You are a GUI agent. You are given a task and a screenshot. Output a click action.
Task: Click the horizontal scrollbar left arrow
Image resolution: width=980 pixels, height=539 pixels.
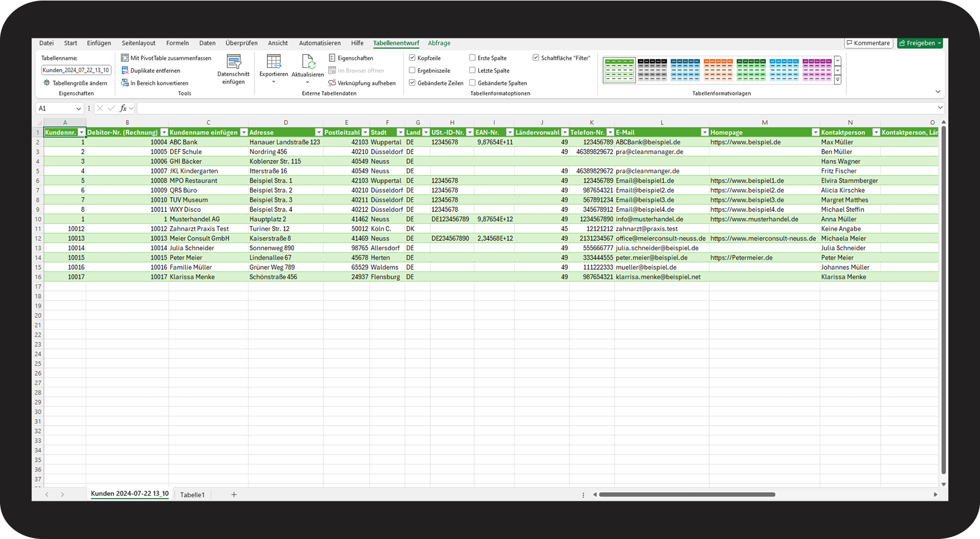click(x=595, y=495)
